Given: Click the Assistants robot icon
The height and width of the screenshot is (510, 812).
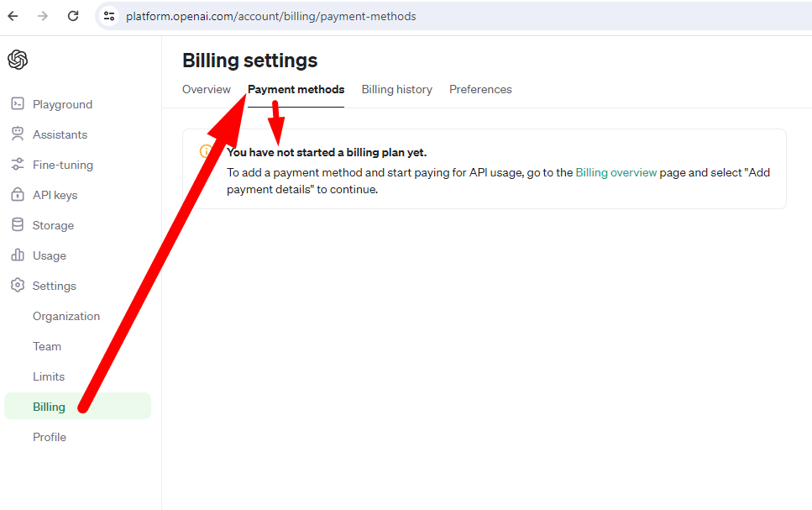Looking at the screenshot, I should (18, 134).
